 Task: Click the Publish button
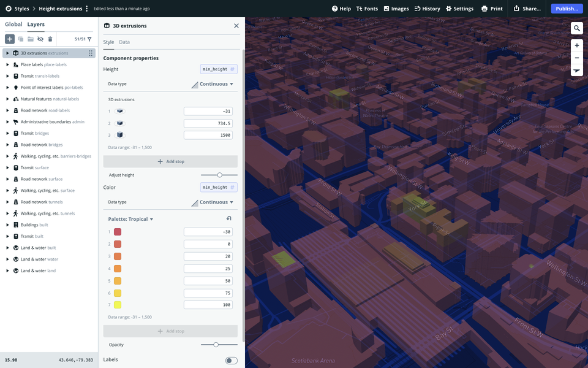[x=567, y=9]
